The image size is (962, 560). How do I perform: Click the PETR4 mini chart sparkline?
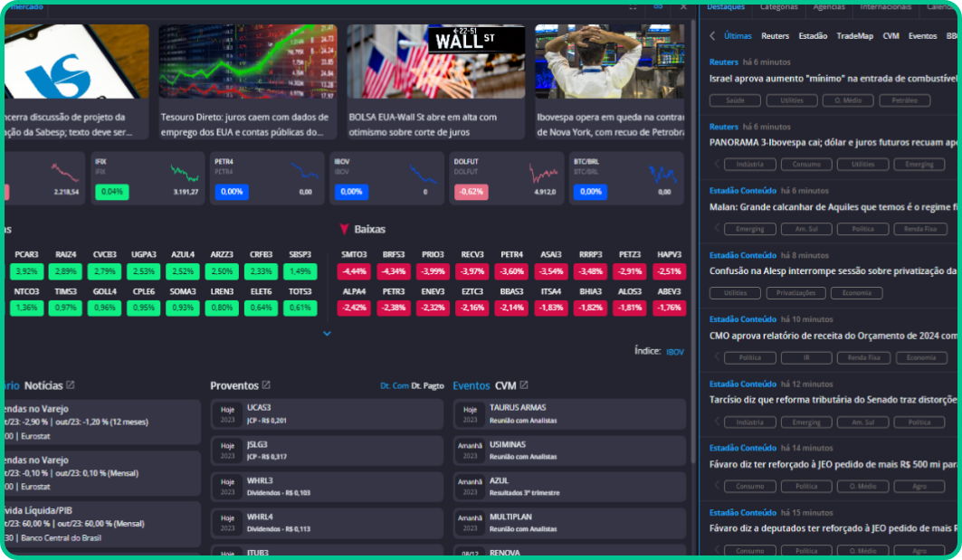point(304,172)
